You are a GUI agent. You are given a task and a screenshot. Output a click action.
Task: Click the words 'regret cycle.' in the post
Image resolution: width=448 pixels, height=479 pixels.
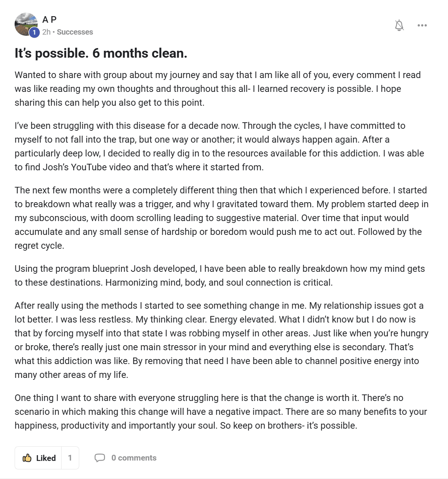point(39,246)
